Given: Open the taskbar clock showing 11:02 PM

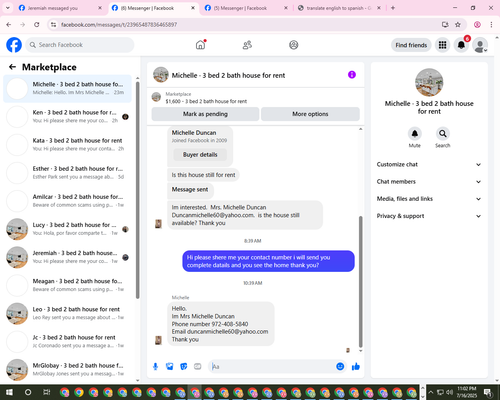Looking at the screenshot, I should pos(467,392).
